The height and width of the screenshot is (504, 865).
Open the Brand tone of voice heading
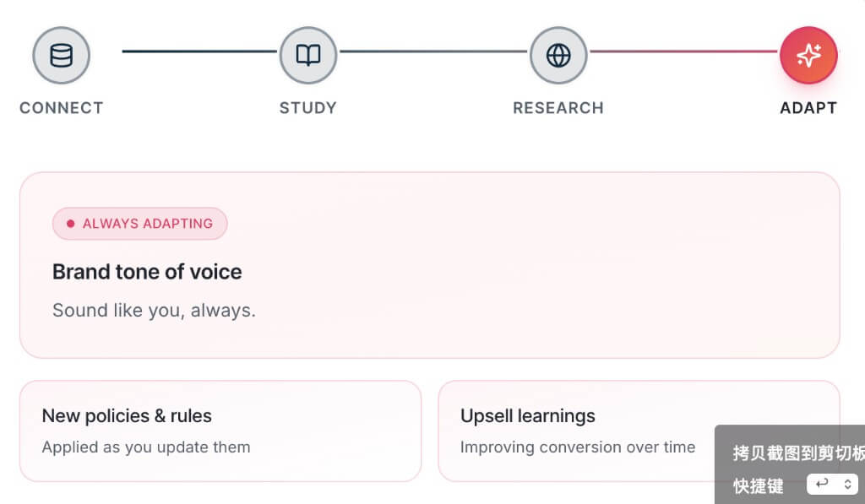pyautogui.click(x=147, y=272)
